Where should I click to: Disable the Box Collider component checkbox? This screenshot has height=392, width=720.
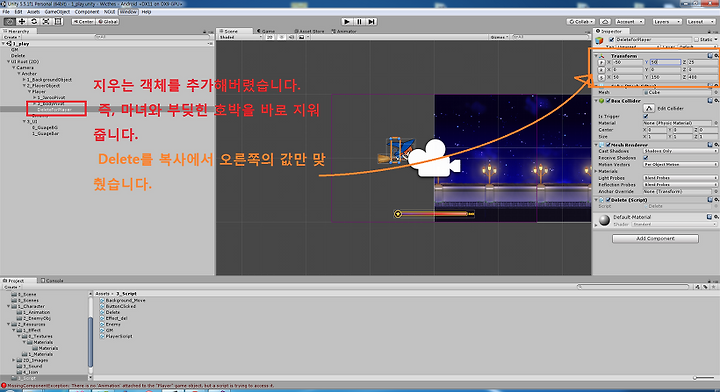pyautogui.click(x=608, y=101)
